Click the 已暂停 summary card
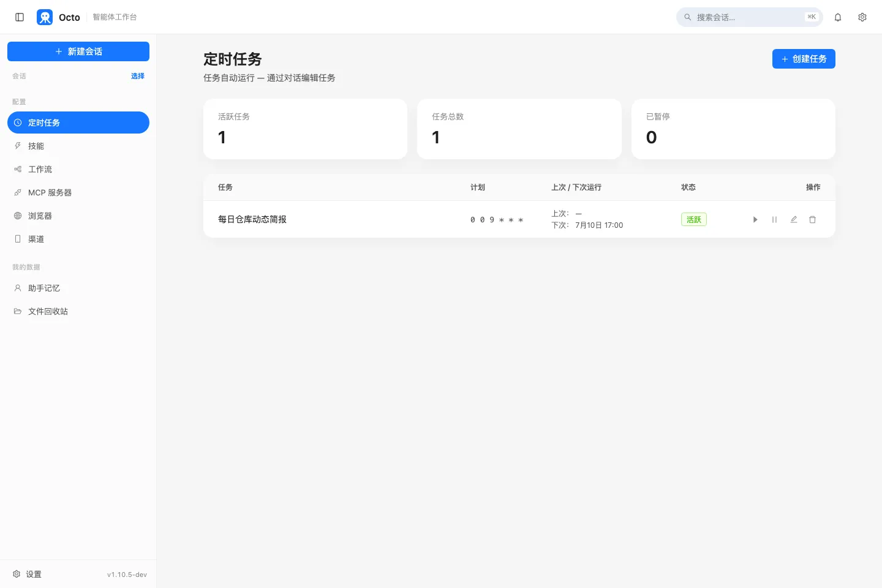 (x=733, y=129)
